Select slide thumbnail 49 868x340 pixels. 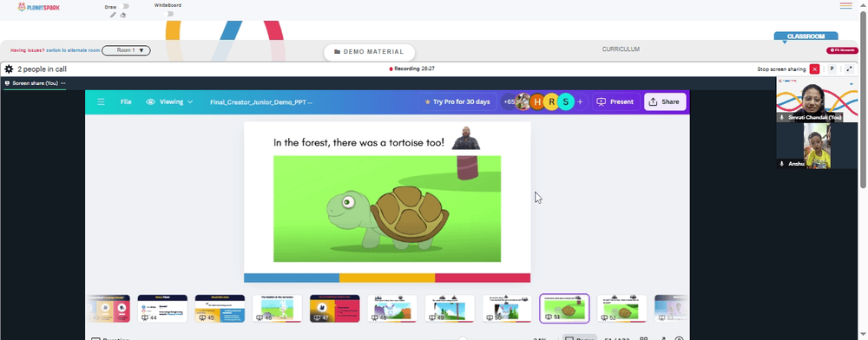450,309
